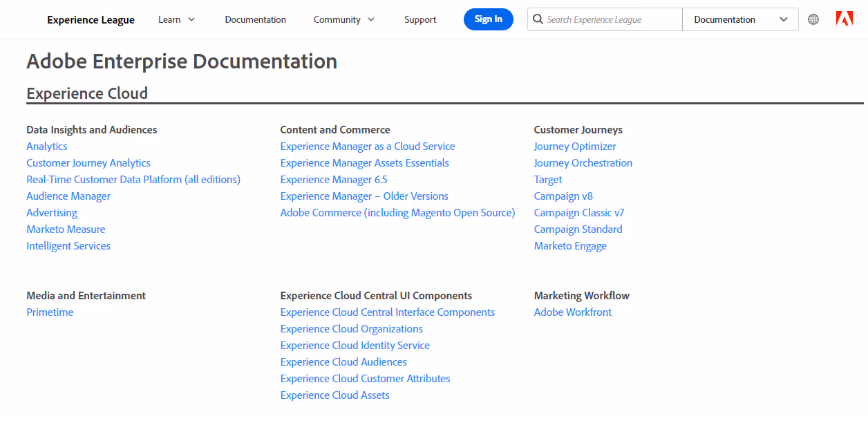This screenshot has height=423, width=868.
Task: Open Customer Journey Analytics link
Action: coord(88,163)
